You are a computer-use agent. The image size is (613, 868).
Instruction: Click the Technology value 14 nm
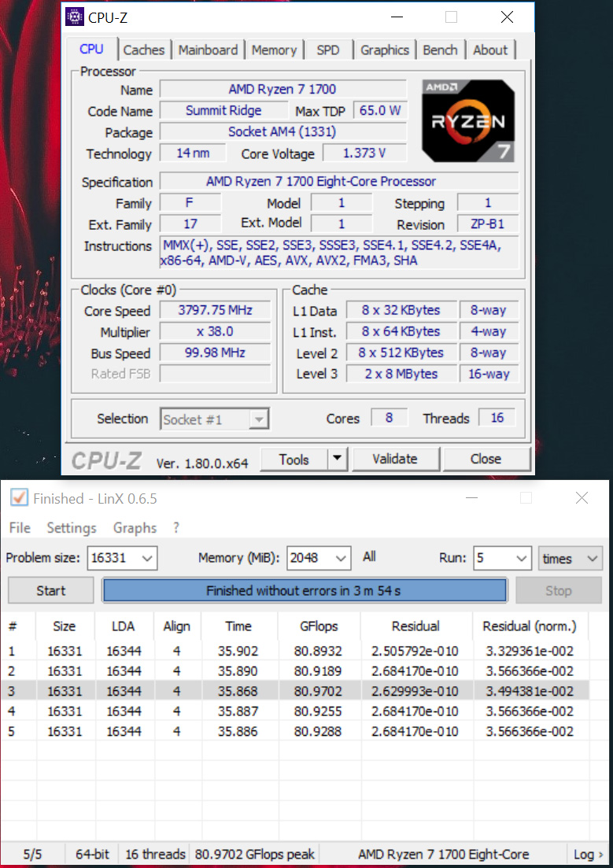click(x=193, y=153)
